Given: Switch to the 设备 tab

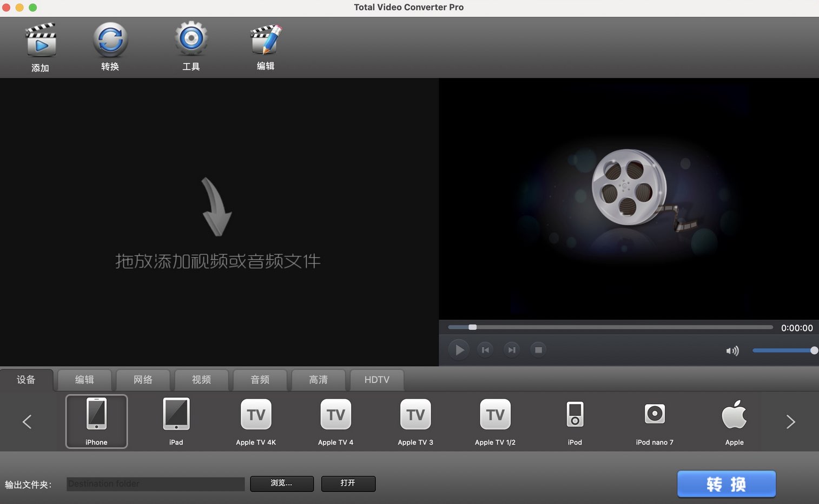Looking at the screenshot, I should tap(26, 380).
